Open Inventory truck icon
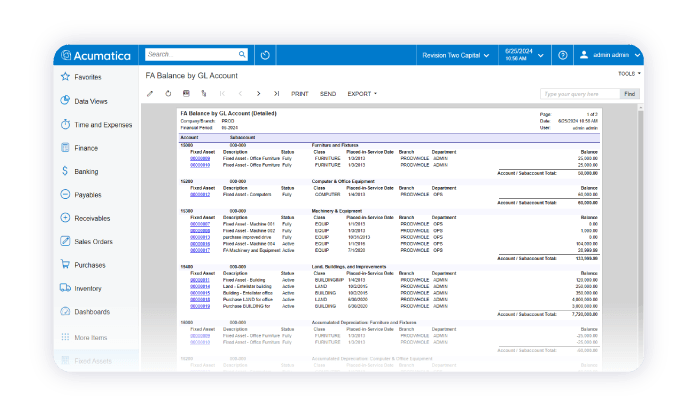The image size is (700, 414). (x=65, y=288)
